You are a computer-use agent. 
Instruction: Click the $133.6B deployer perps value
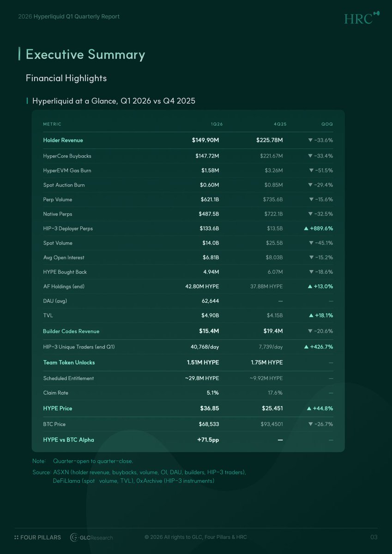(209, 229)
